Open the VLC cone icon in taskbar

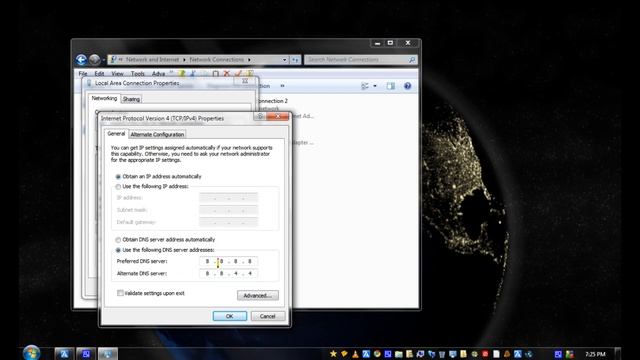tap(355, 354)
